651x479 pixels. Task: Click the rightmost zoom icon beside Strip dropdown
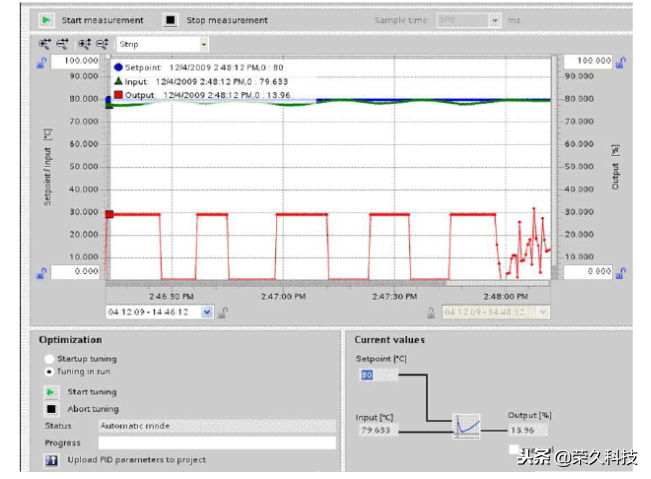click(x=101, y=44)
